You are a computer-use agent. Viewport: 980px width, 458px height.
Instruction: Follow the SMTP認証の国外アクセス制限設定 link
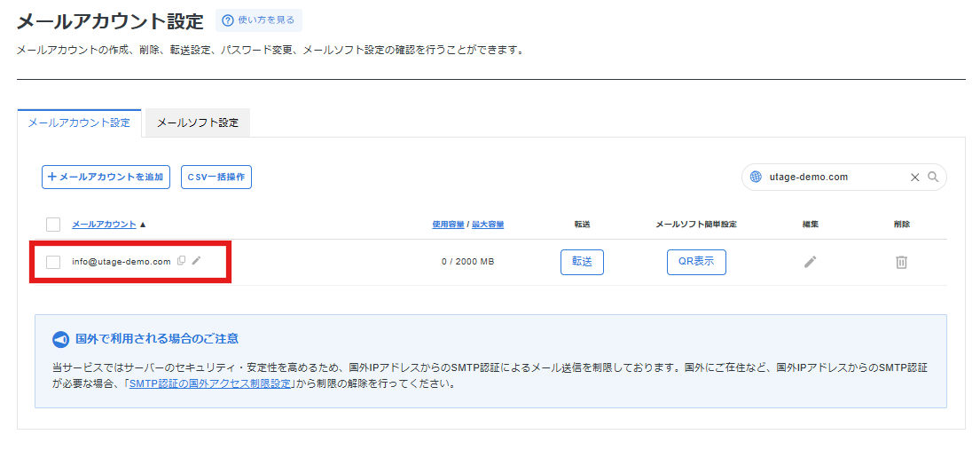pos(210,384)
